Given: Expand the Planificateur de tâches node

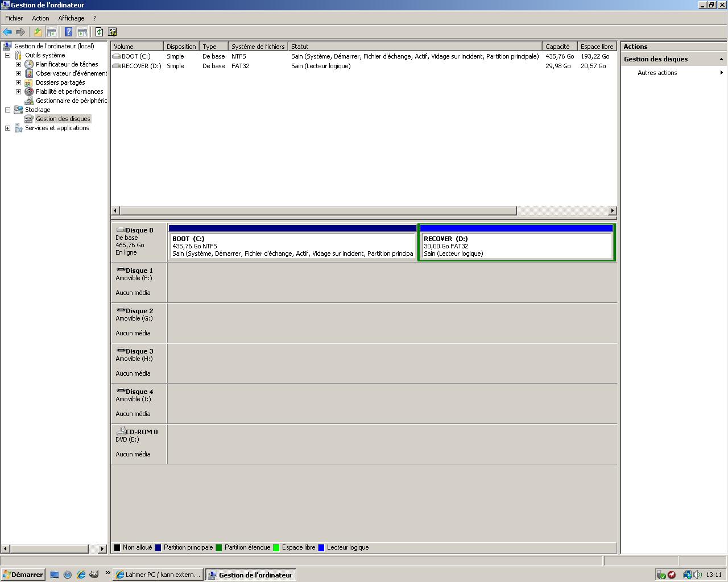Looking at the screenshot, I should pyautogui.click(x=18, y=64).
